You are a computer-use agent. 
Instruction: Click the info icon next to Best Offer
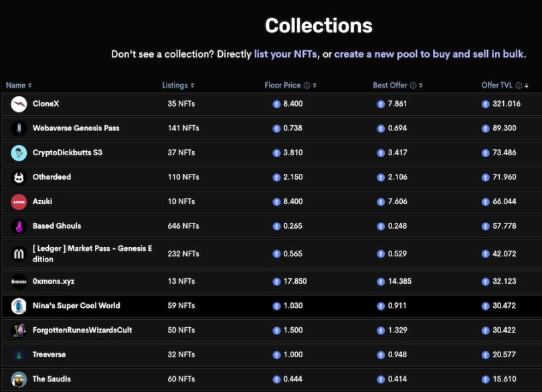pos(413,86)
